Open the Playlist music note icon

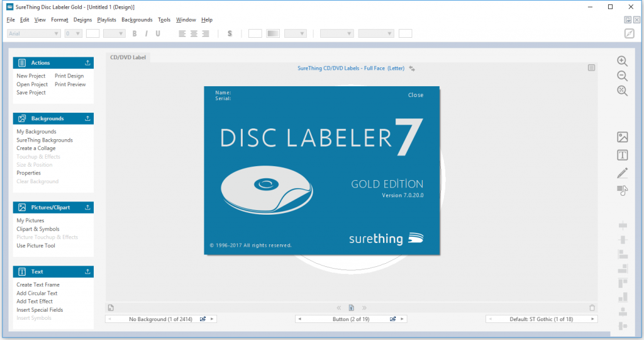(x=622, y=190)
